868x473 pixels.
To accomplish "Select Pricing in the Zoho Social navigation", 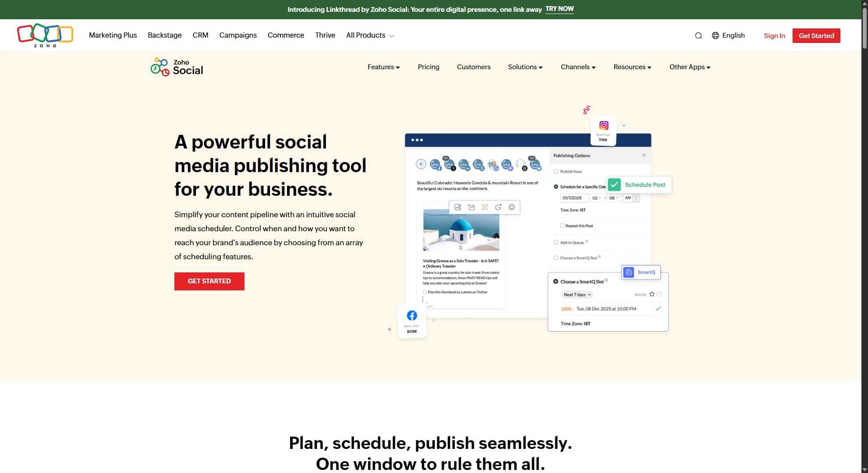I will pos(429,67).
